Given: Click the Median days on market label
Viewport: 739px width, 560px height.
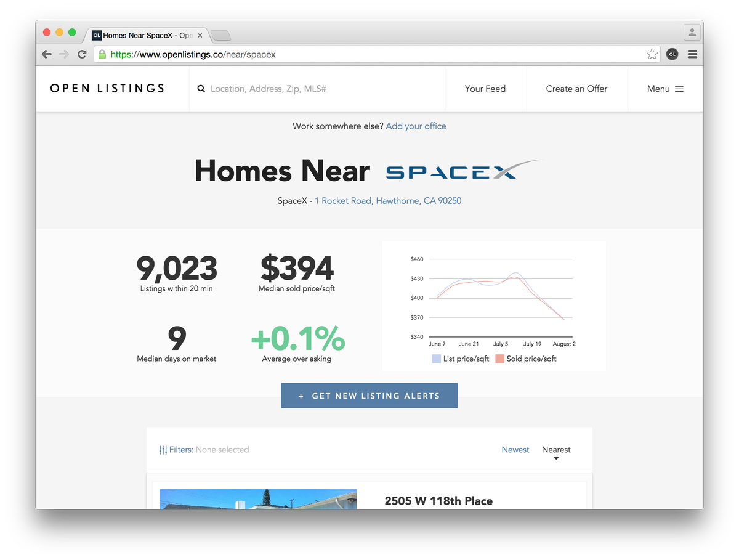Looking at the screenshot, I should (177, 359).
